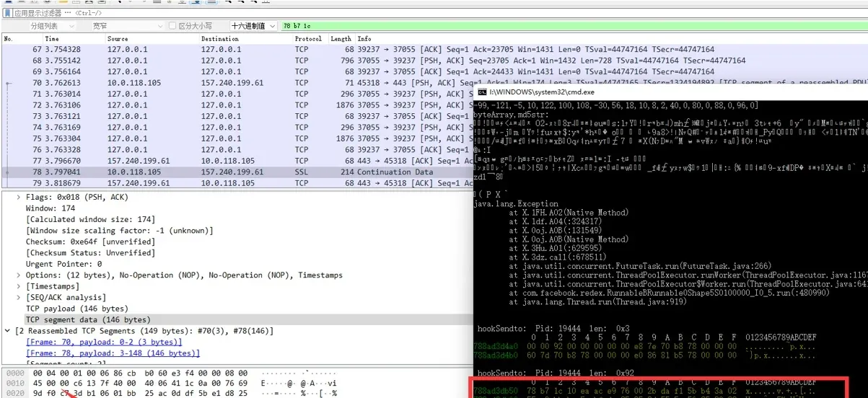
Task: Click the search field containing 78 b7 1c
Action: [574, 26]
